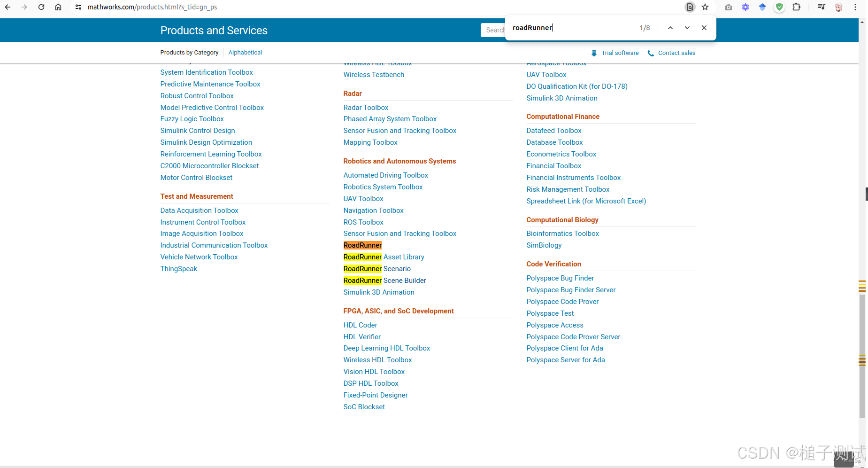
Task: Select the Products by Category tab
Action: 189,53
